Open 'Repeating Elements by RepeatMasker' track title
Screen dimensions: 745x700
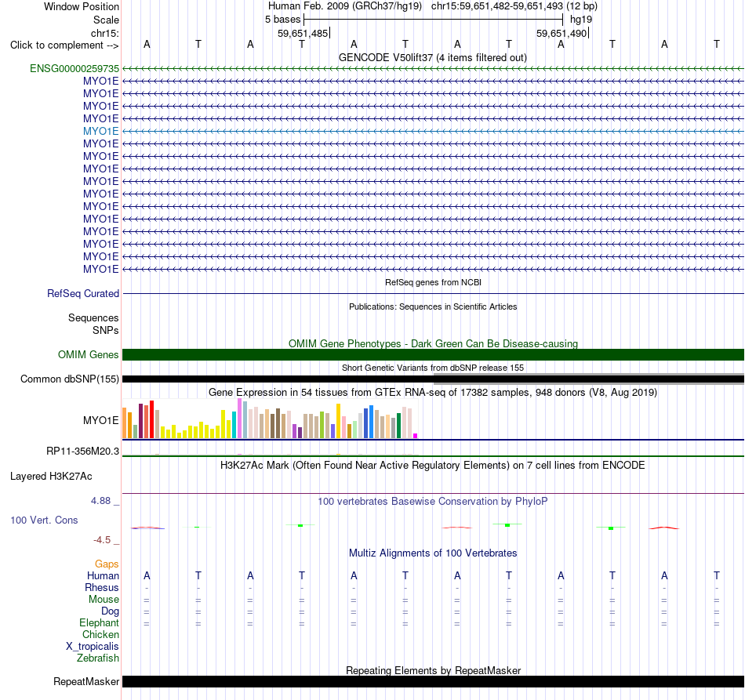tap(433, 670)
